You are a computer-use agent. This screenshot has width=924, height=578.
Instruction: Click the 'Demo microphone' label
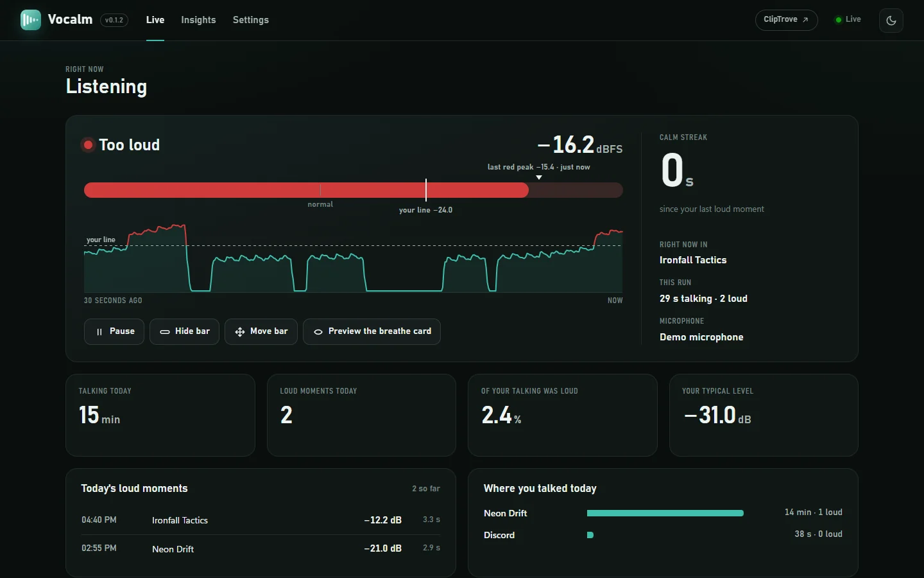pyautogui.click(x=701, y=337)
